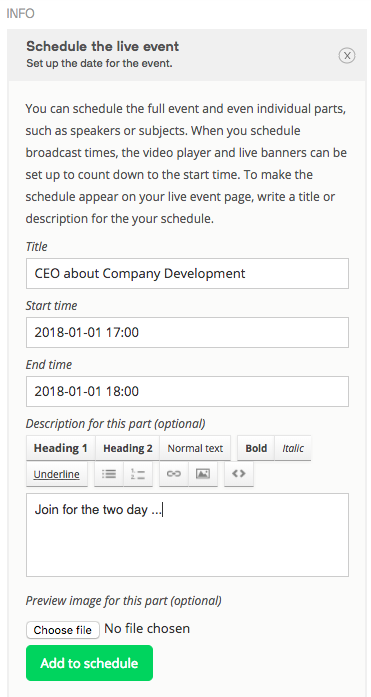The image size is (371, 697).
Task: Apply Heading 2 format
Action: [x=128, y=448]
